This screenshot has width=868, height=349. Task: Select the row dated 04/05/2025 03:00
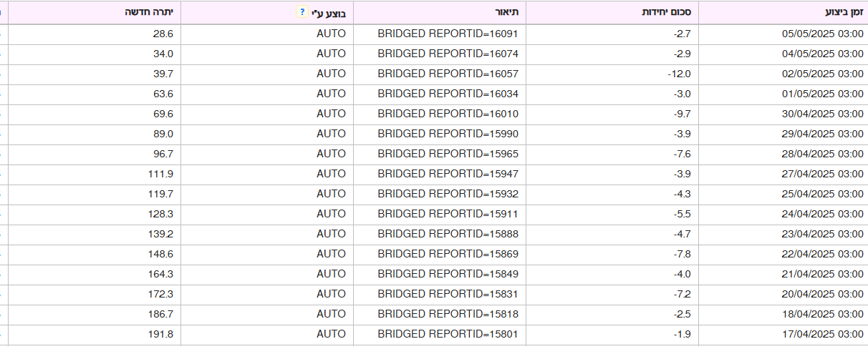434,54
